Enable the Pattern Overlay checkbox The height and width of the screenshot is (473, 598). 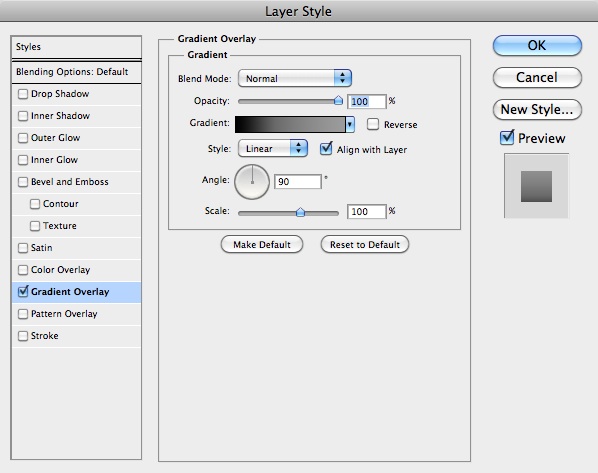click(23, 314)
